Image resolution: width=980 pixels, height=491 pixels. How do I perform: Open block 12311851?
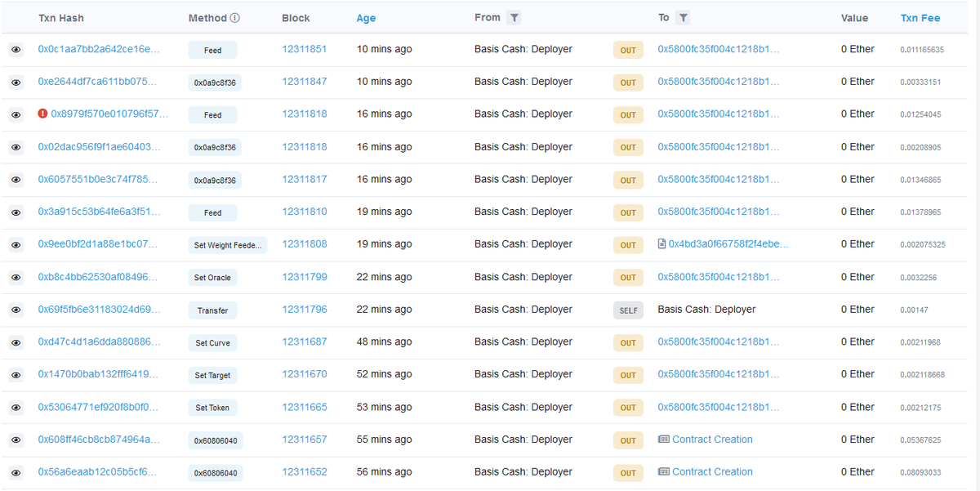click(305, 49)
